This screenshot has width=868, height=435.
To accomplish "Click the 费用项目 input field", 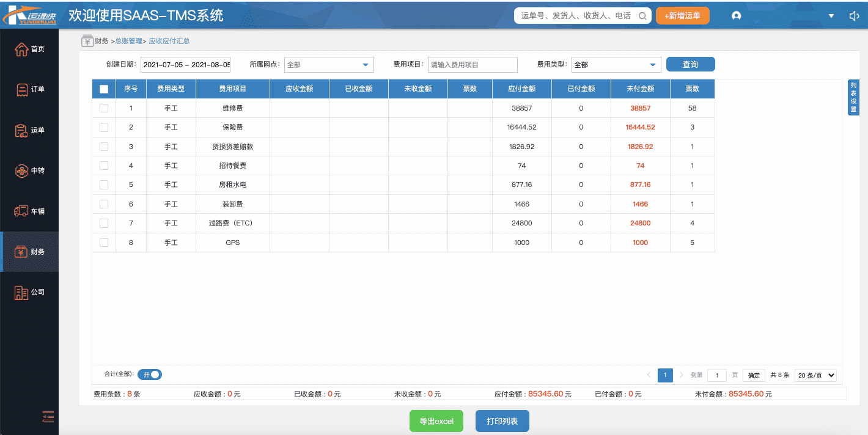I will pos(472,65).
